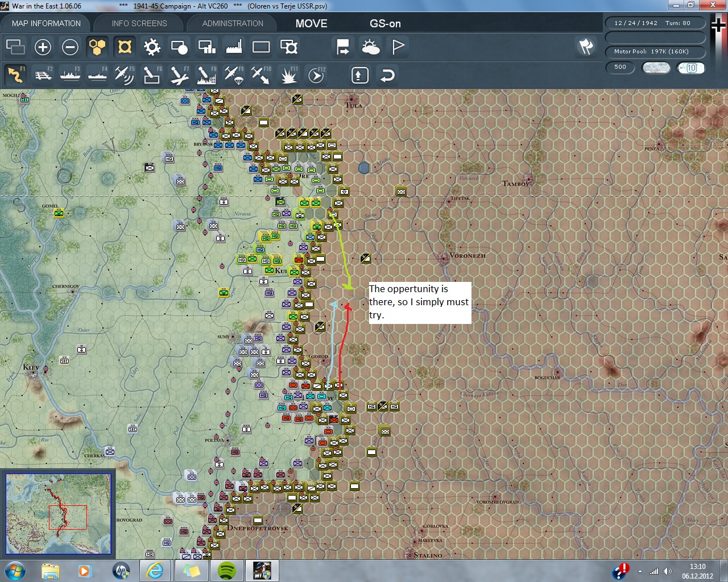This screenshot has width=728, height=582.
Task: Open Spotify from taskbar
Action: 226,571
